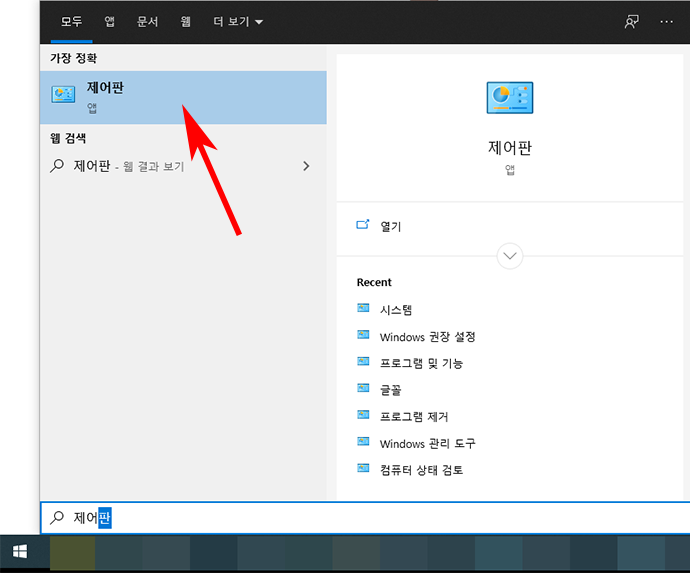Open 프로그램 및 기능 from Recent
Image resolution: width=690 pixels, height=573 pixels.
pyautogui.click(x=421, y=363)
